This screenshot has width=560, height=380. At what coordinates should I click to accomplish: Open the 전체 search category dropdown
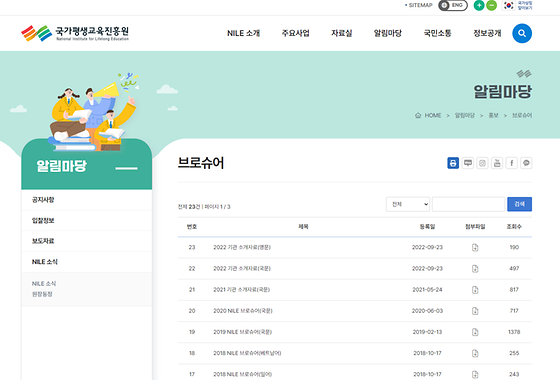click(408, 204)
